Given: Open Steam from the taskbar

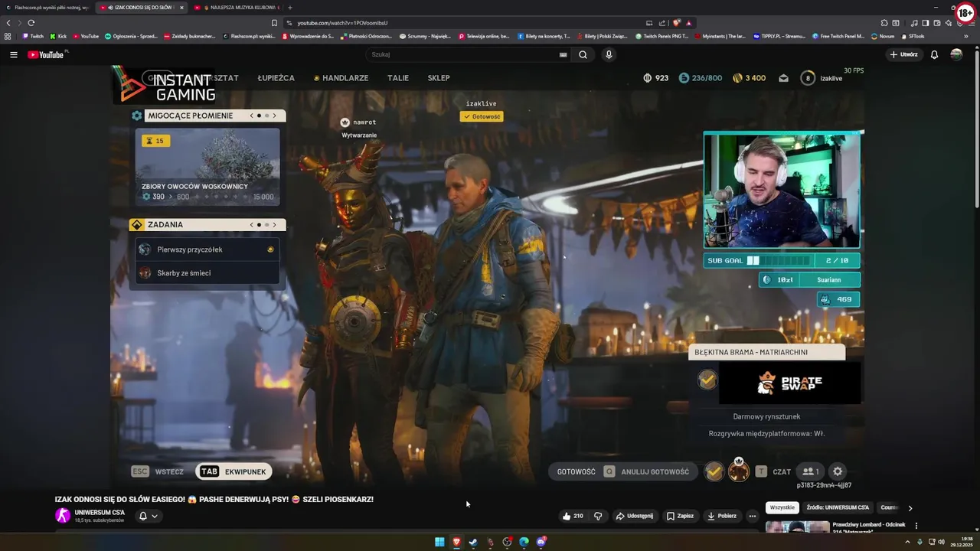Looking at the screenshot, I should click(x=473, y=542).
